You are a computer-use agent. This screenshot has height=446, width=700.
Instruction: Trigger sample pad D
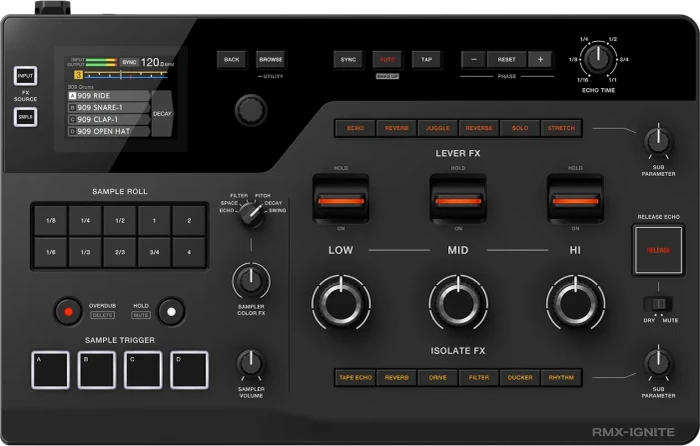point(189,370)
